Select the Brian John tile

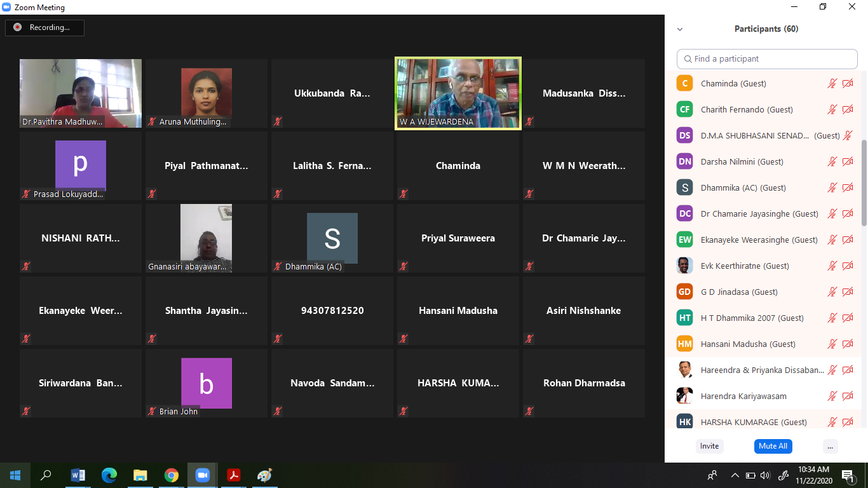pyautogui.click(x=207, y=383)
